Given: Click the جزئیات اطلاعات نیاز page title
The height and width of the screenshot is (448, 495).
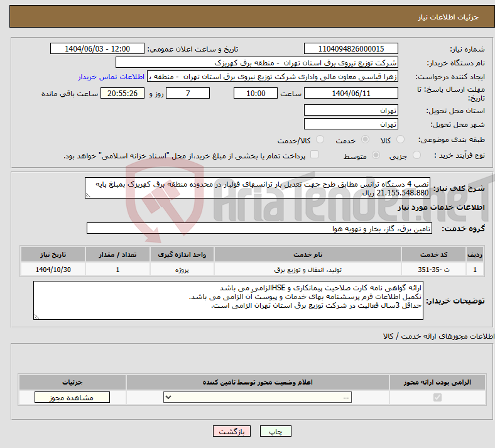Looking at the screenshot, I should tap(449, 17).
